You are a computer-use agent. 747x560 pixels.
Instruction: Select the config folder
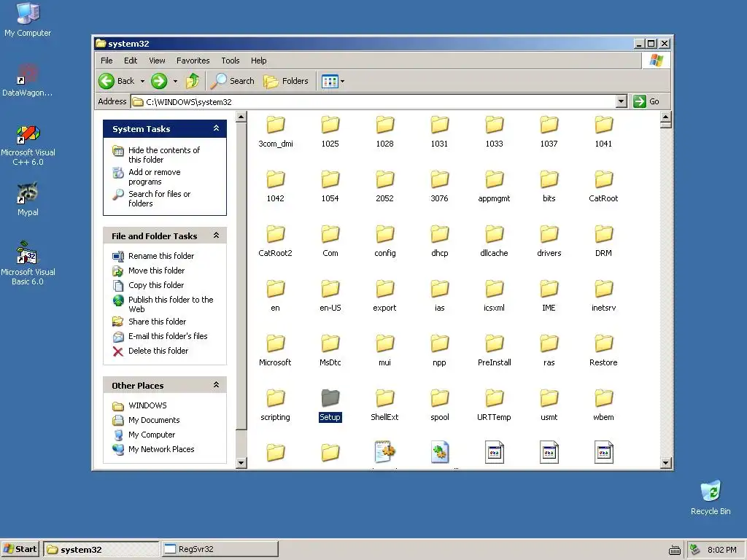point(385,241)
